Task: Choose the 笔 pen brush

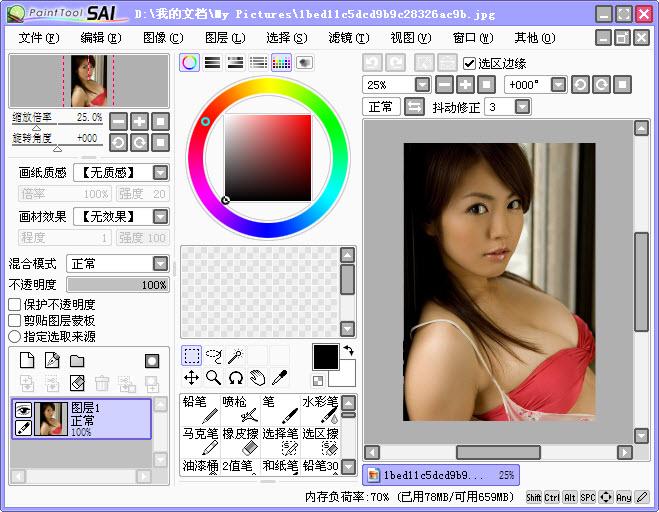Action: pos(280,409)
